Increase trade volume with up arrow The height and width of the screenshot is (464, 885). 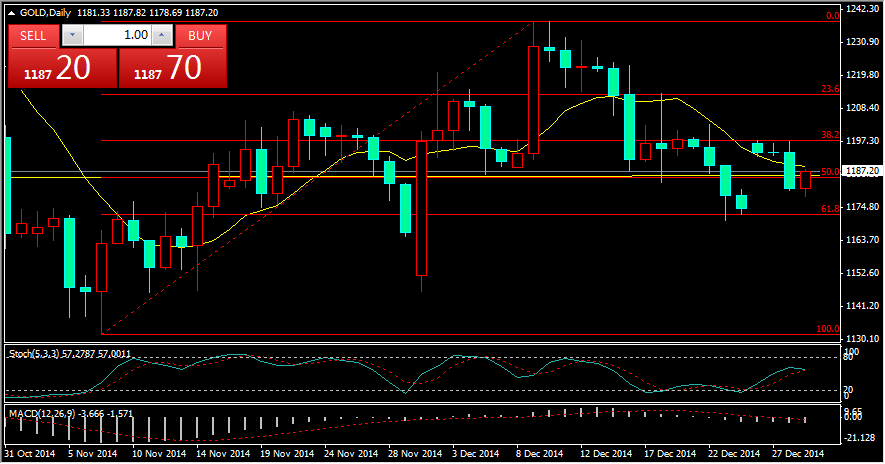[165, 35]
